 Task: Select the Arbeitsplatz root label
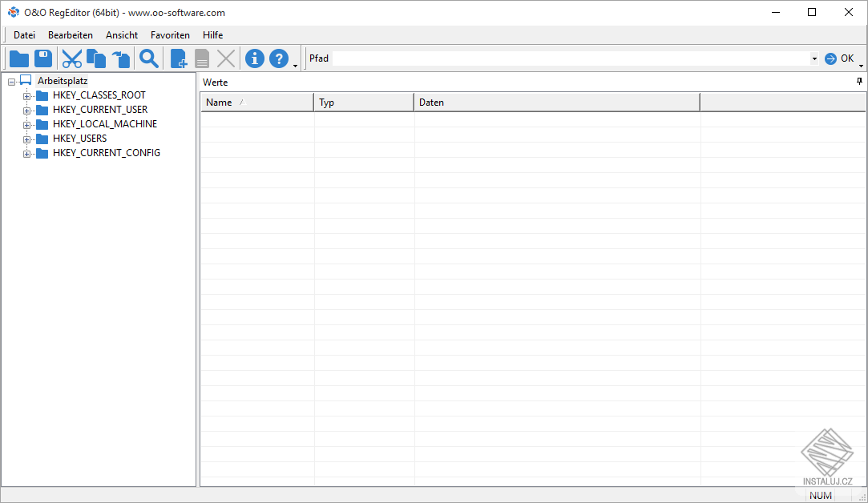(x=63, y=81)
